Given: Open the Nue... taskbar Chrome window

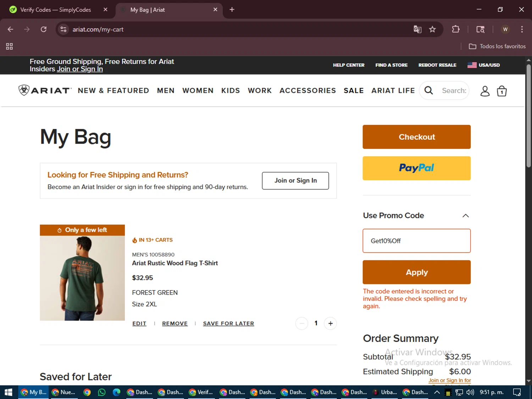Looking at the screenshot, I should coord(64,392).
